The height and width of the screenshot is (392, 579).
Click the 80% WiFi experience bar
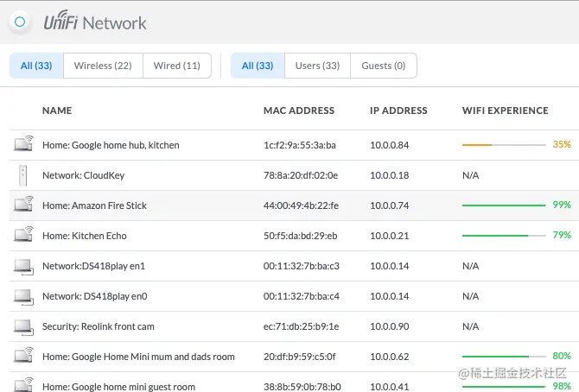click(x=504, y=357)
